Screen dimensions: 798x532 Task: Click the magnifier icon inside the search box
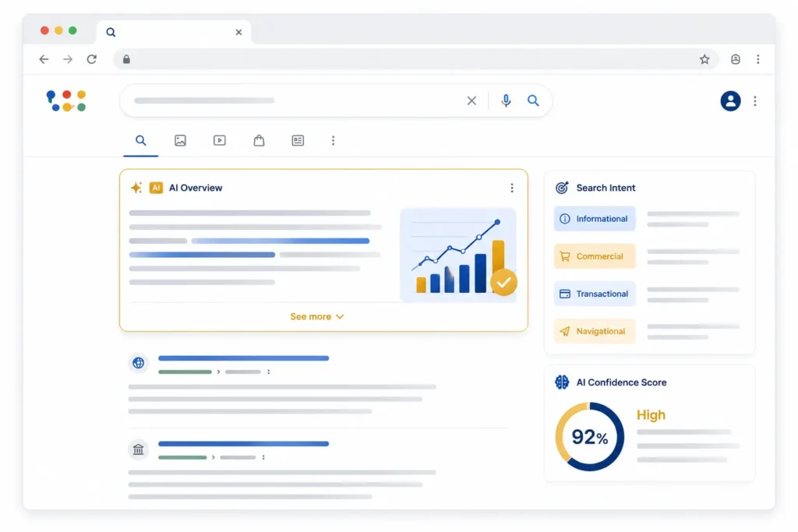tap(533, 100)
